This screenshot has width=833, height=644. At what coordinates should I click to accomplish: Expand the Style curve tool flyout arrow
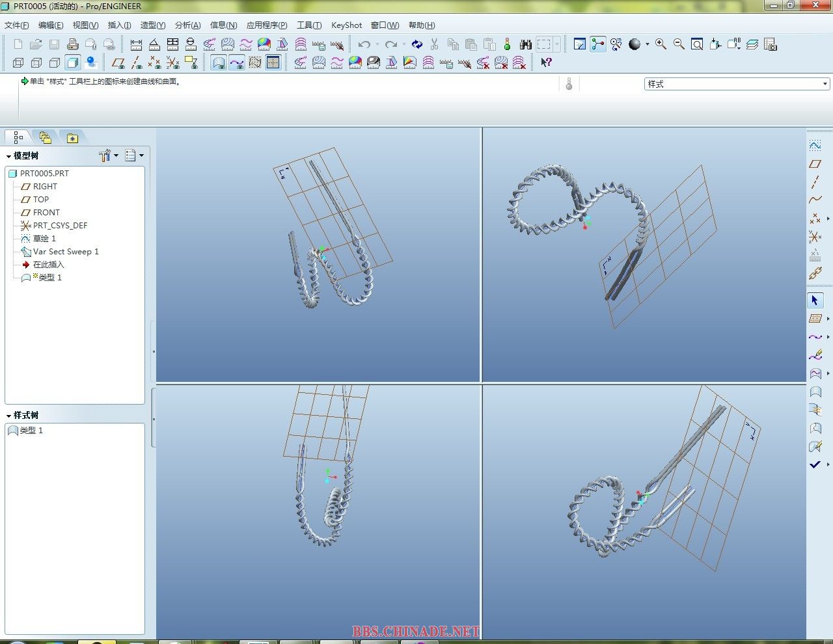828,337
